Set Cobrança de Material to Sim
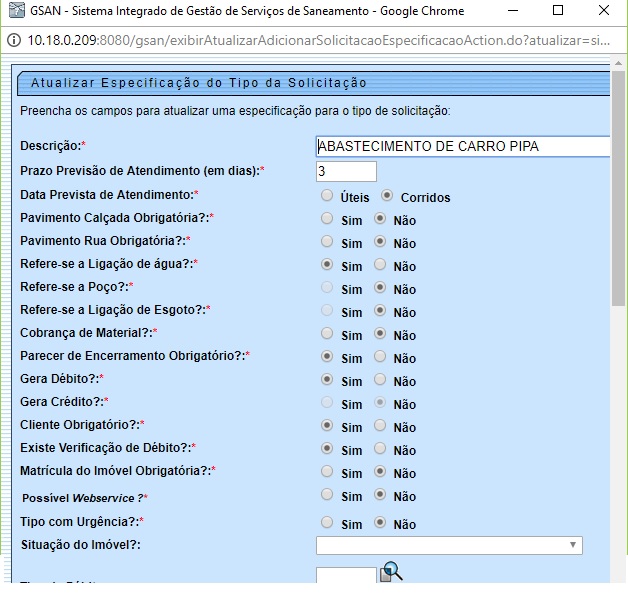 327,334
